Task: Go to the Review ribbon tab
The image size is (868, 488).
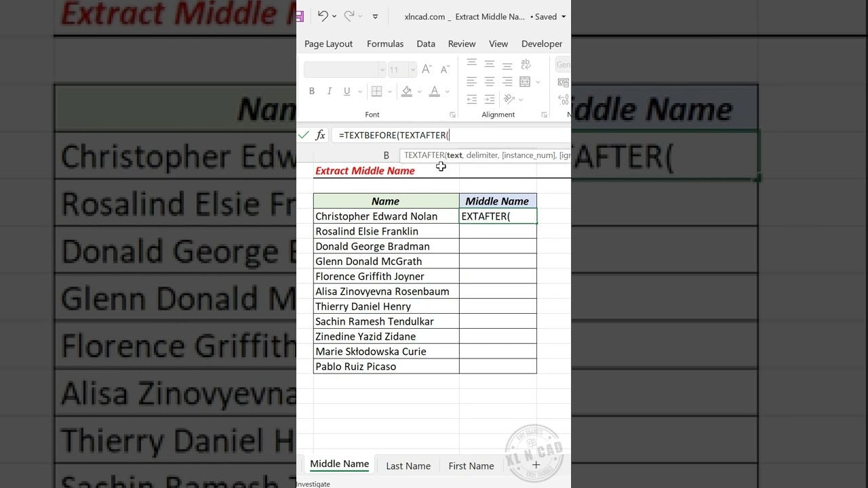Action: click(x=462, y=43)
